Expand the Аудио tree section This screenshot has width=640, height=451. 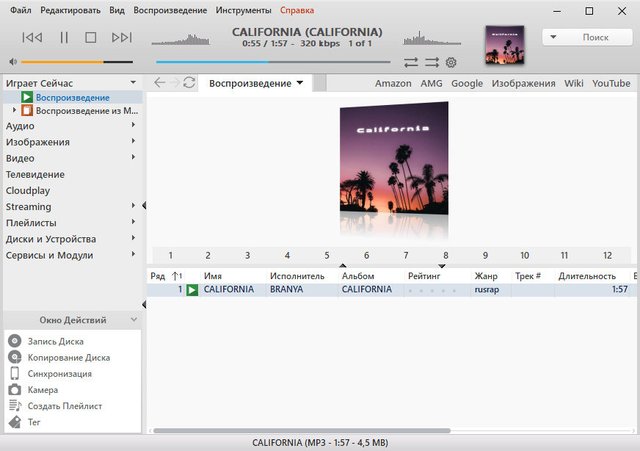(133, 126)
